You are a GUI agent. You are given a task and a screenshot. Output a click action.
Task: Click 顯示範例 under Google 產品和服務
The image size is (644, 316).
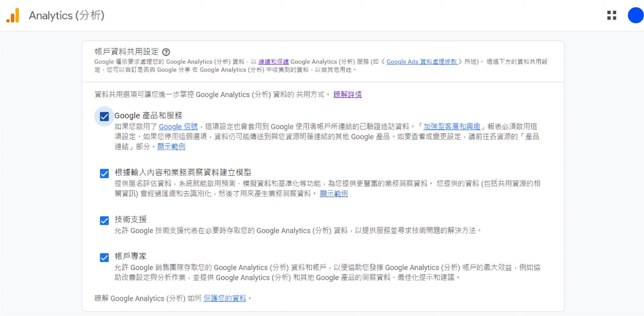pyautogui.click(x=171, y=147)
